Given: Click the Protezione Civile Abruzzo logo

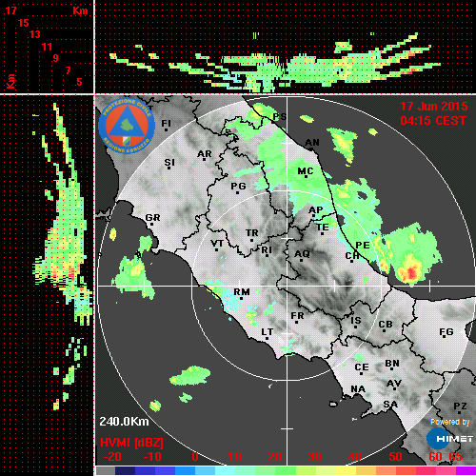Looking at the screenshot, I should (127, 126).
